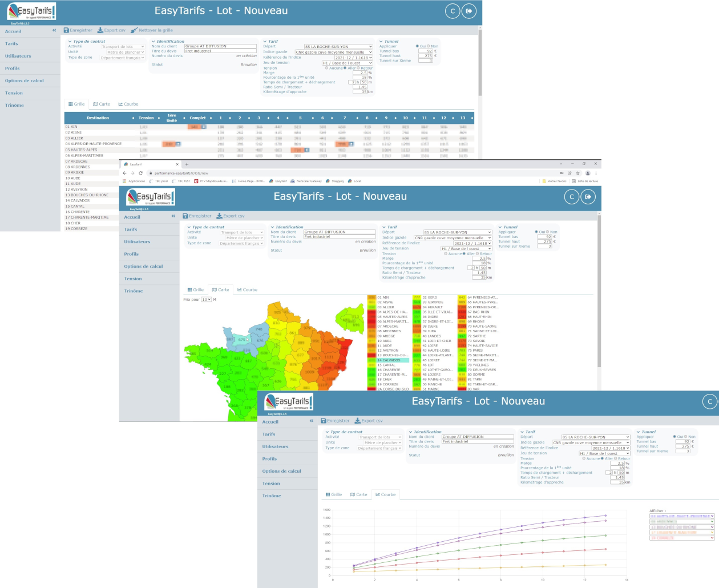719x588 pixels.
Task: Open the 'C' user avatar in the Grille-view window
Action: (x=453, y=11)
